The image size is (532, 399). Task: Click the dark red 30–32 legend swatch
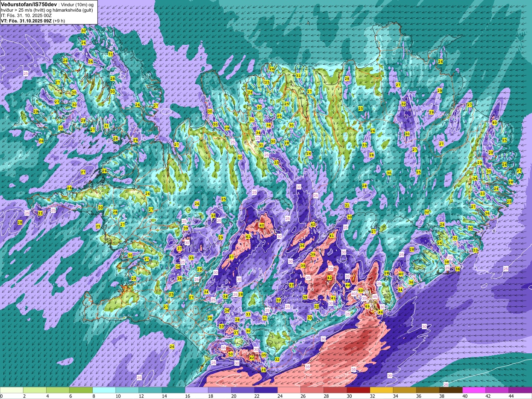click(x=358, y=390)
